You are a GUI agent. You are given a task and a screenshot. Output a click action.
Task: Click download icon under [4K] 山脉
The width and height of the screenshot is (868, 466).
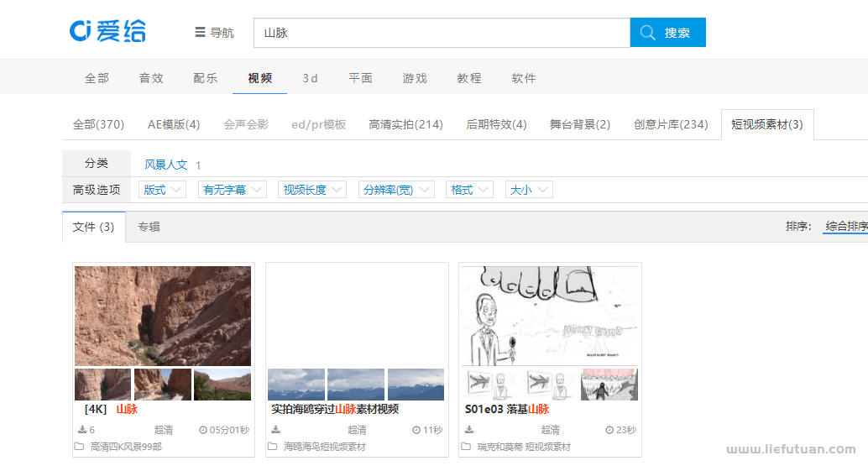click(82, 429)
